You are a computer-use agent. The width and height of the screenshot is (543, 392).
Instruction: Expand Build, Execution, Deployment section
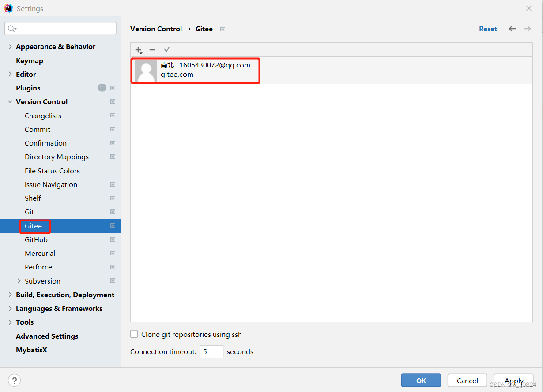click(10, 295)
